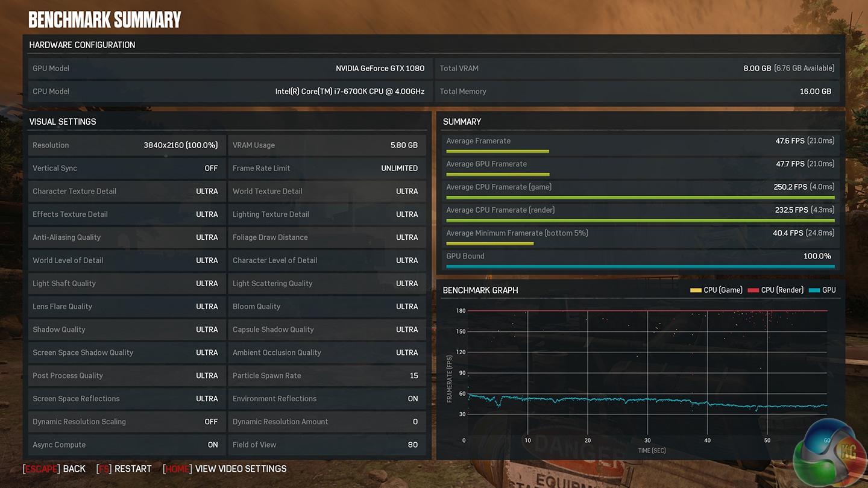Toggle the Environment Reflections ON value
The image size is (868, 488).
pos(413,399)
